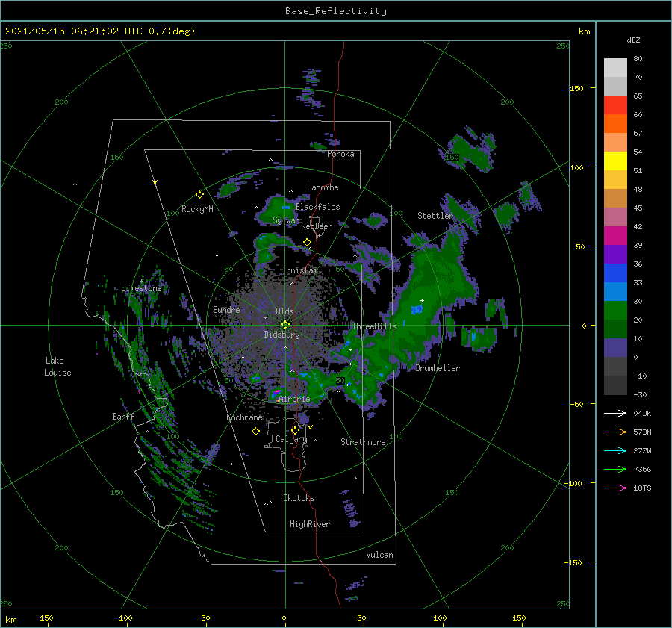Click the yellow diamond marker below Cochrane
The height and width of the screenshot is (628, 672).
click(255, 432)
